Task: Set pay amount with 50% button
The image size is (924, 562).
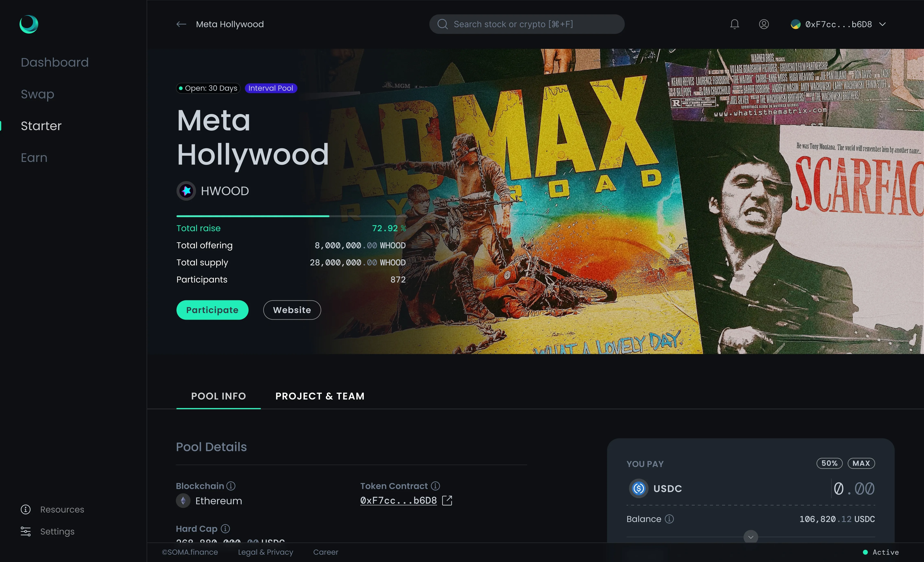Action: tap(829, 463)
